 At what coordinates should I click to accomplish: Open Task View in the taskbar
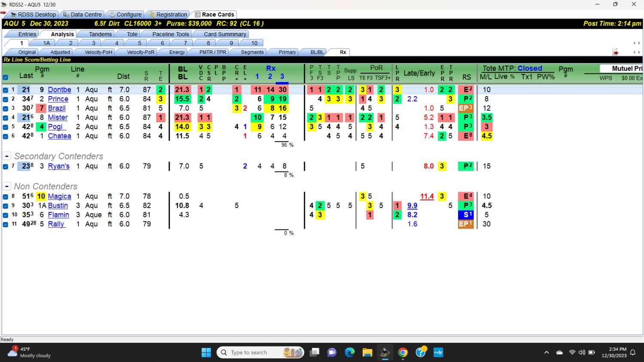point(315,353)
